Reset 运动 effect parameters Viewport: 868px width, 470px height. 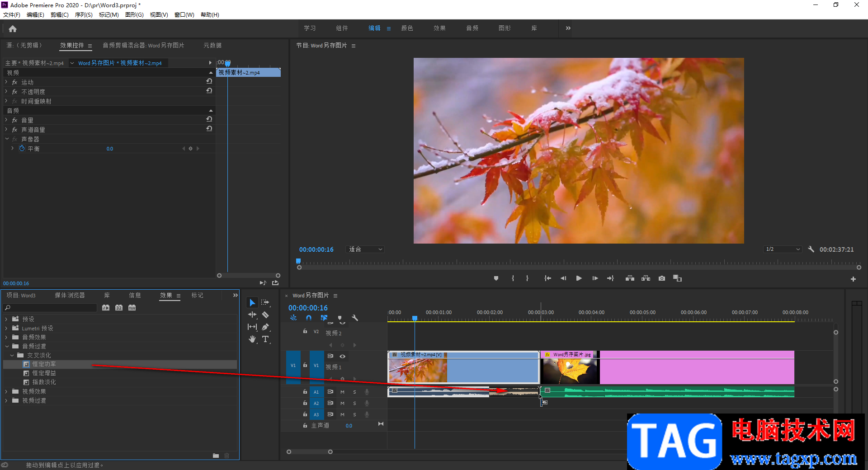tap(209, 81)
